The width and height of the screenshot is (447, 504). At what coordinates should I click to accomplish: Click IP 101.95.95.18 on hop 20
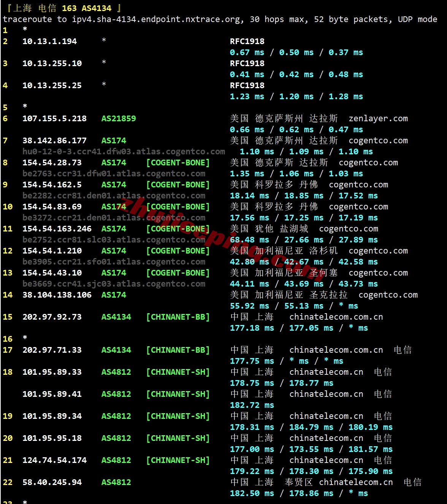click(52, 438)
